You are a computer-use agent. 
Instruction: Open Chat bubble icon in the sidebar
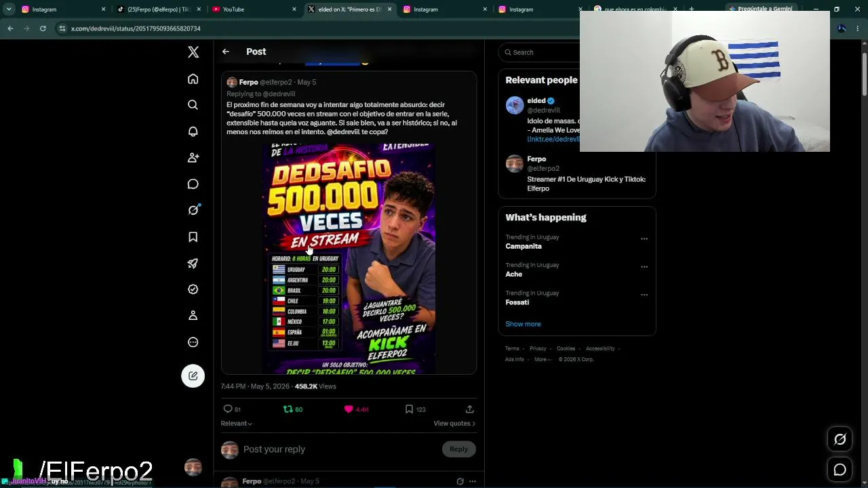pos(193,184)
